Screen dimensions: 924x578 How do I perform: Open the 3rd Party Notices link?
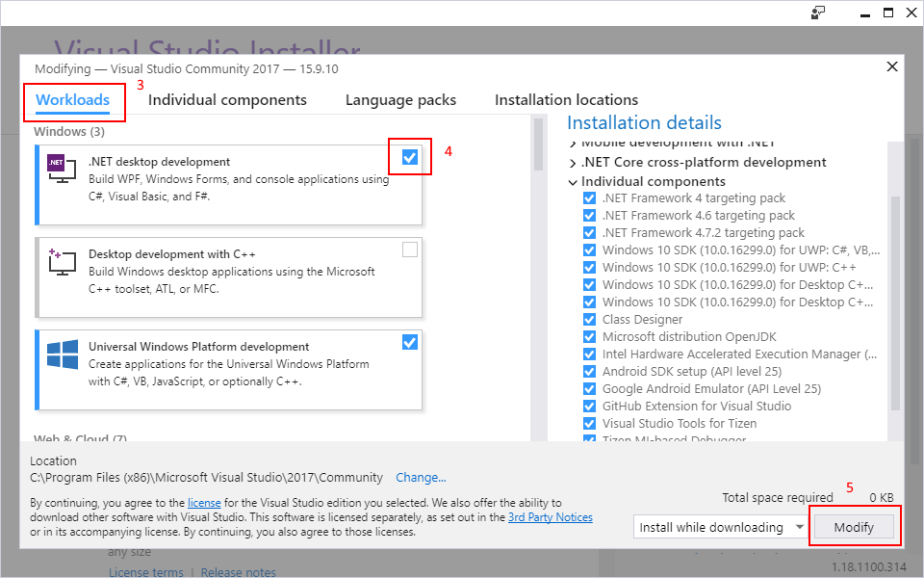point(551,517)
